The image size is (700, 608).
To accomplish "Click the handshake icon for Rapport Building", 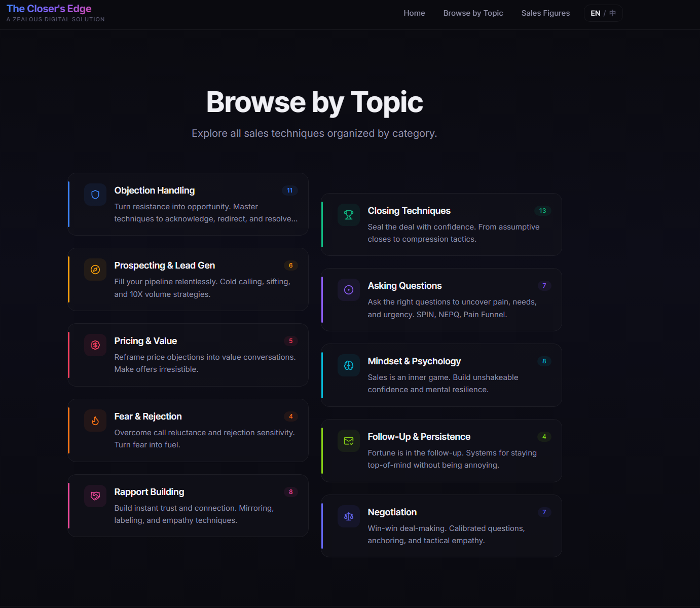I will point(95,496).
